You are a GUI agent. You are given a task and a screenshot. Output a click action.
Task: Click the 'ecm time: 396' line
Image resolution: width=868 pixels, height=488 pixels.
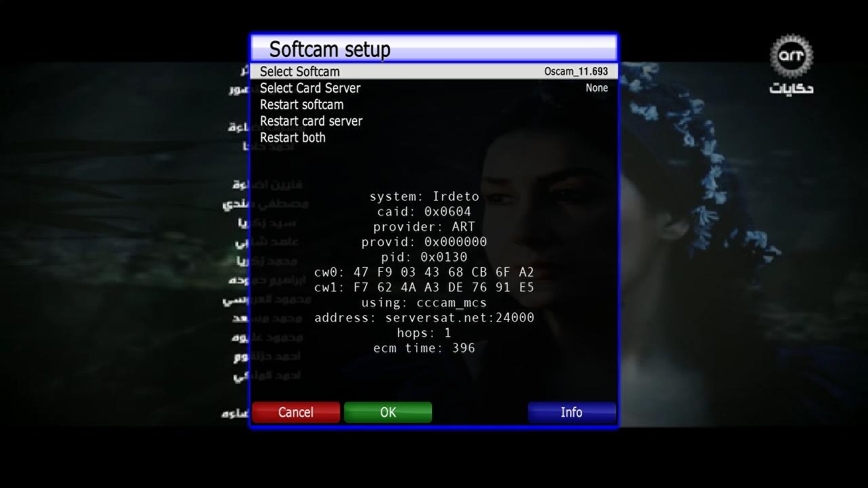click(425, 348)
